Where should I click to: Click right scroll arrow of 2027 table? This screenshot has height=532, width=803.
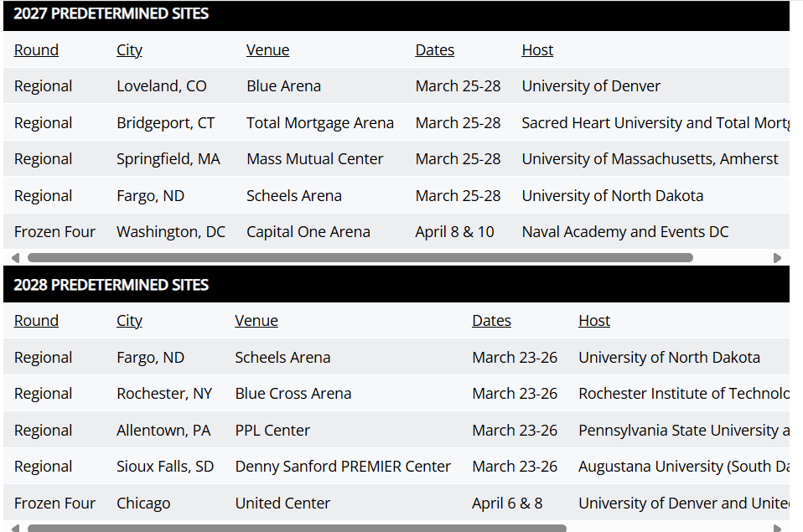[777, 257]
